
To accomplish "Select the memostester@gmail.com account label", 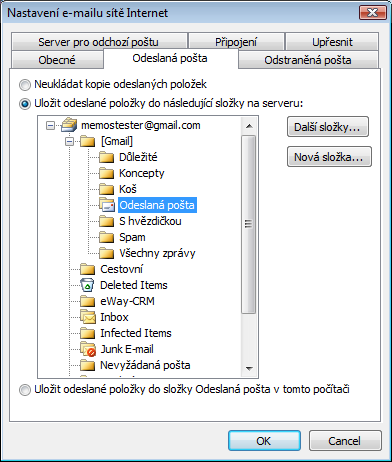I will (x=141, y=126).
